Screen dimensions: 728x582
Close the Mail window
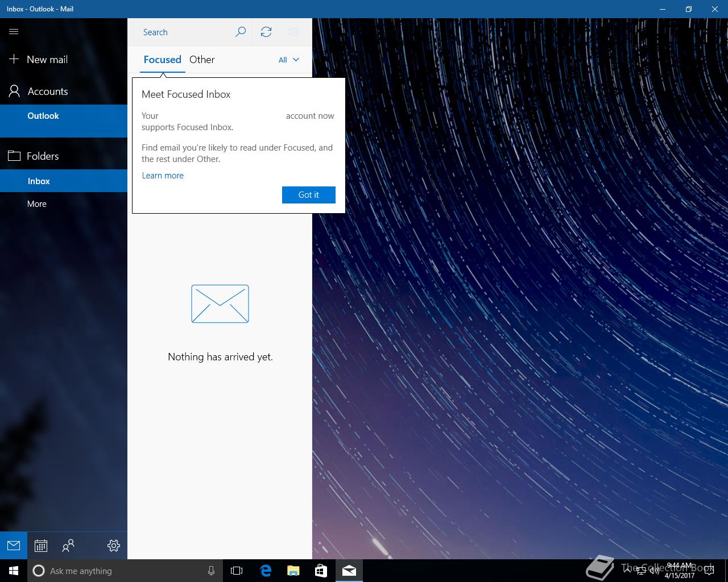tap(715, 9)
